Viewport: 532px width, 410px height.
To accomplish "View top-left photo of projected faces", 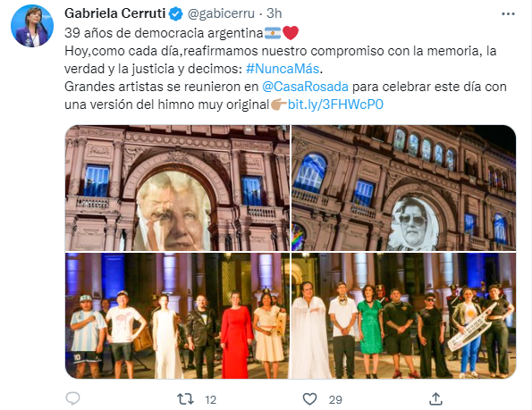I will pyautogui.click(x=177, y=188).
